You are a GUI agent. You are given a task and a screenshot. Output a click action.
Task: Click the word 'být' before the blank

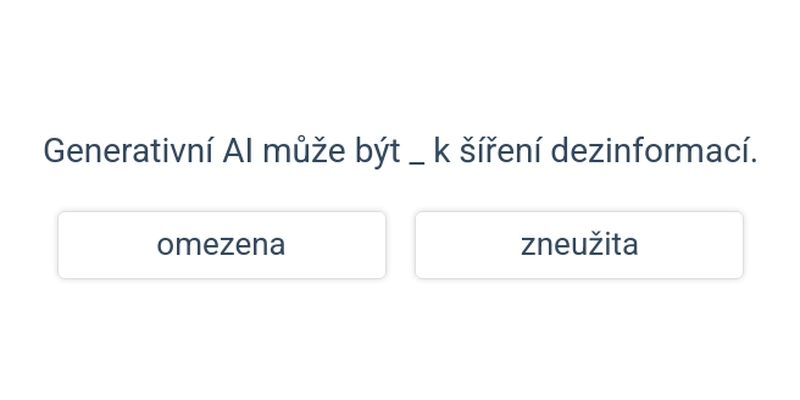pyautogui.click(x=377, y=152)
